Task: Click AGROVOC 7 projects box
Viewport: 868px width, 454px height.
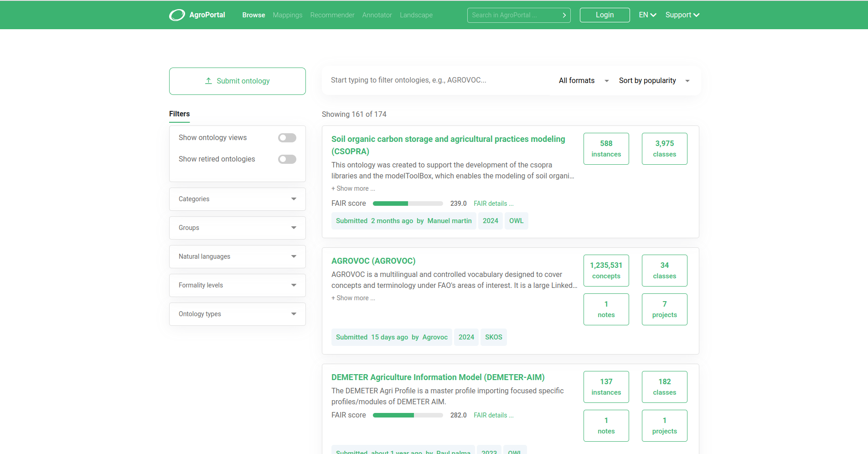Action: [x=665, y=309]
